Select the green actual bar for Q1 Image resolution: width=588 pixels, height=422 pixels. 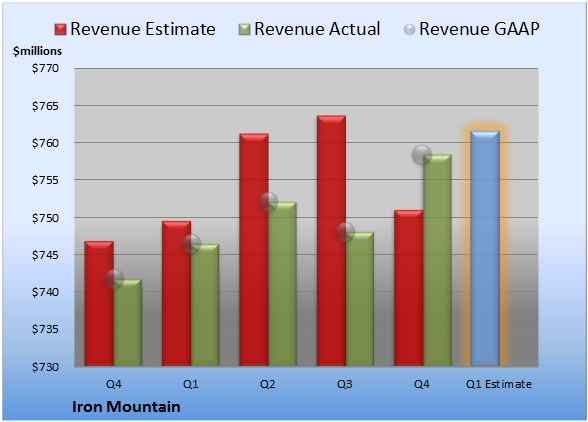coord(205,305)
